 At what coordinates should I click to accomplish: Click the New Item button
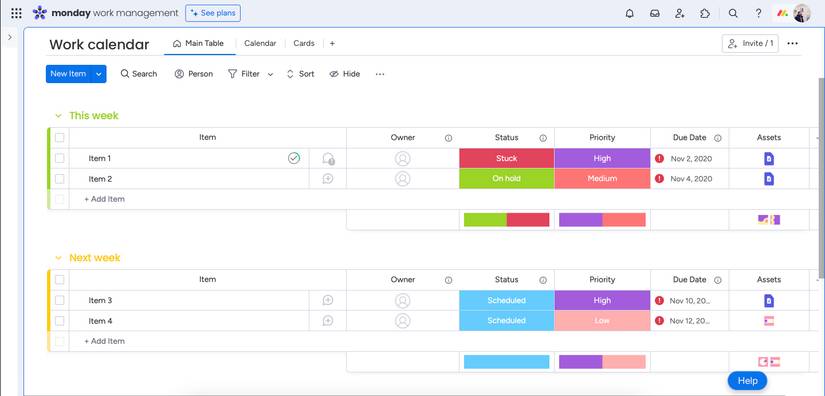click(x=68, y=74)
